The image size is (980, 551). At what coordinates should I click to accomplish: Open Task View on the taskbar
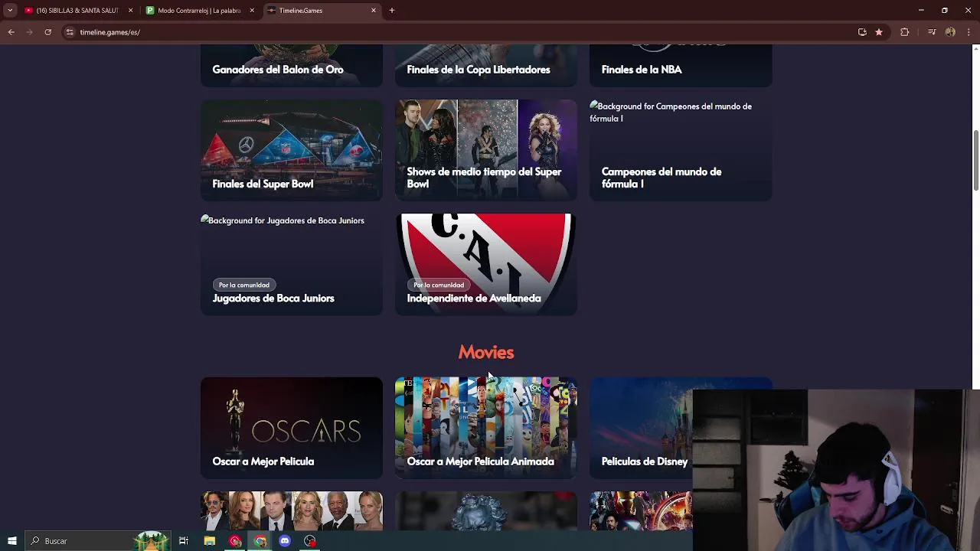184,541
